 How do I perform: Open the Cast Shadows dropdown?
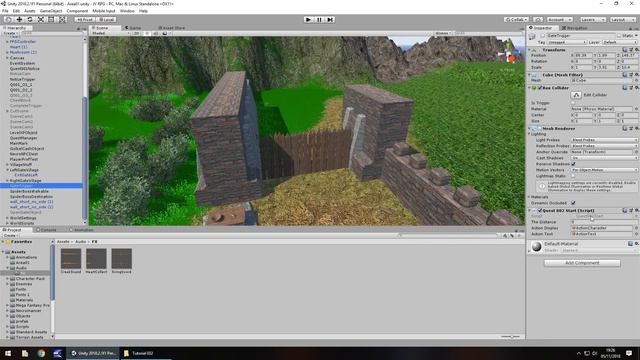[x=604, y=158]
